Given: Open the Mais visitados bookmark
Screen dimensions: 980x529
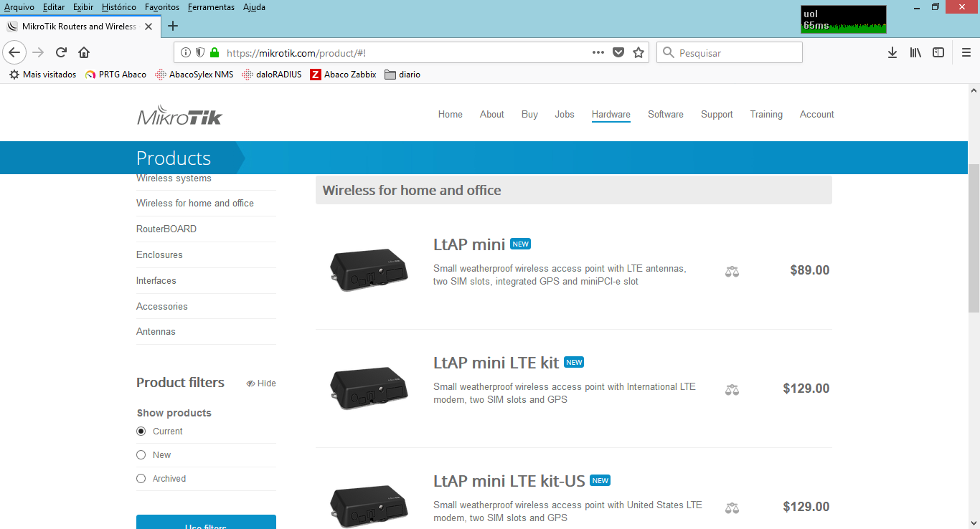Looking at the screenshot, I should point(42,75).
